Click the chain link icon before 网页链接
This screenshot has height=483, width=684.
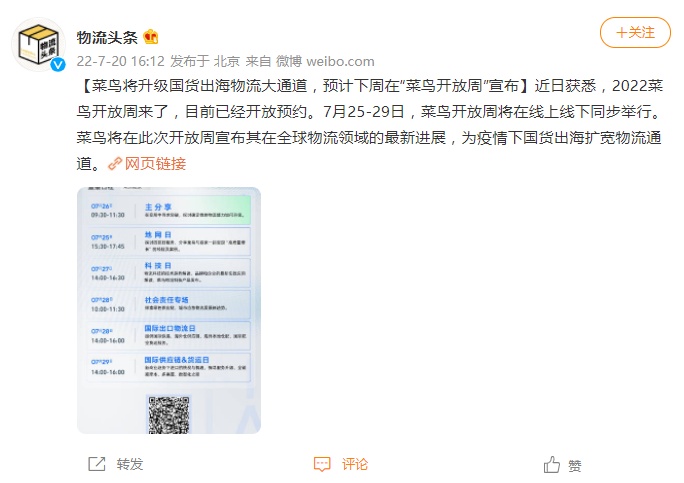point(115,164)
